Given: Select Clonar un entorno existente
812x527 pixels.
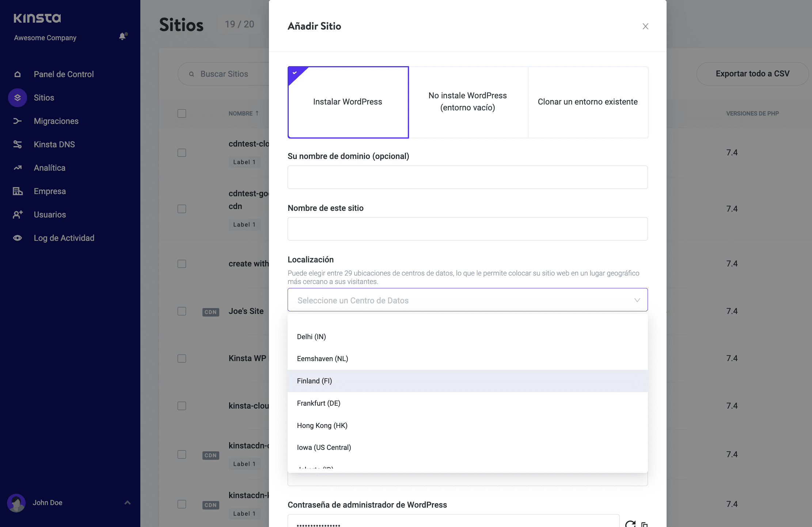Looking at the screenshot, I should [588, 102].
